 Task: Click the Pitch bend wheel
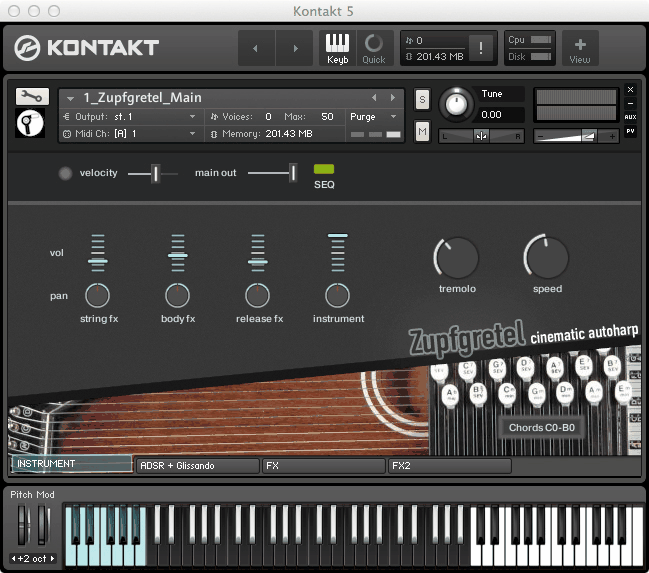point(23,524)
